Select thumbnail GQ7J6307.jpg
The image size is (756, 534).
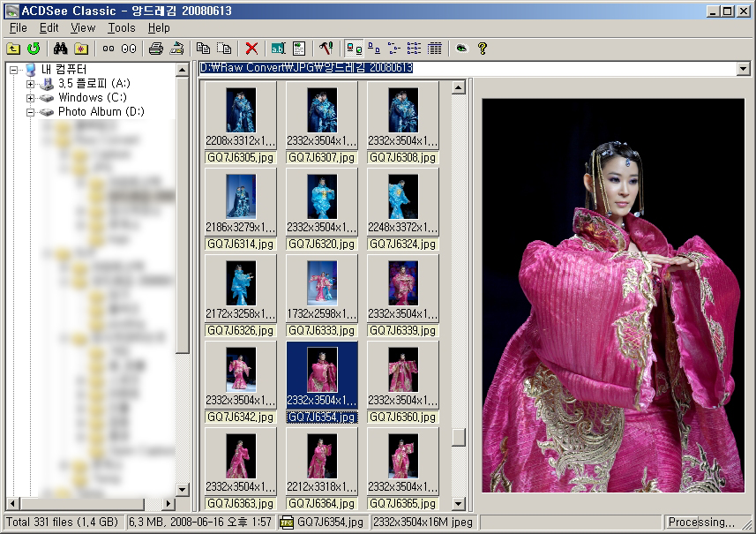(x=322, y=123)
